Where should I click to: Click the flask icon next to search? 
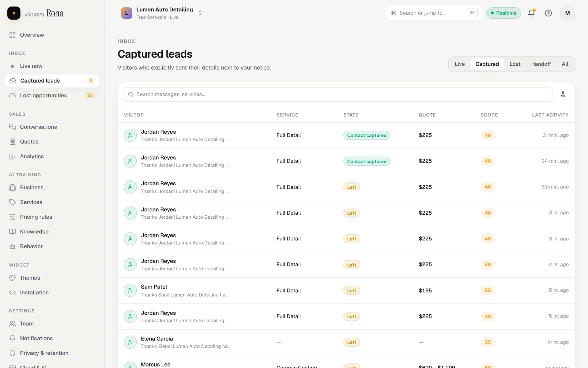click(563, 94)
